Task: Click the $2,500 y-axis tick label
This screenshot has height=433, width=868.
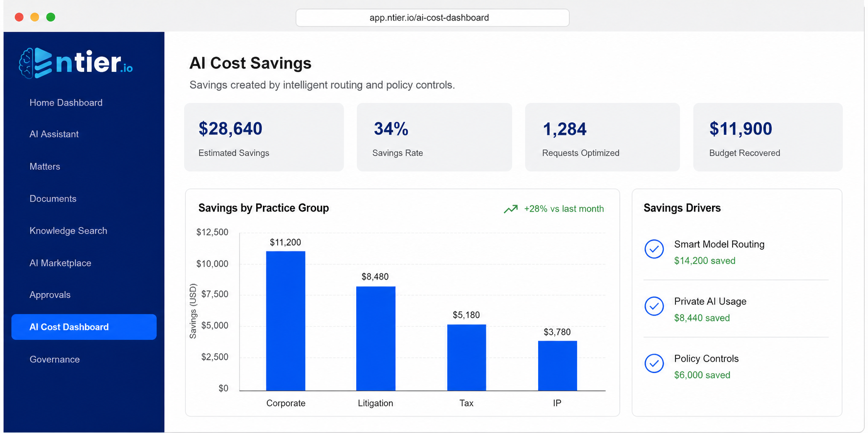Action: tap(215, 357)
